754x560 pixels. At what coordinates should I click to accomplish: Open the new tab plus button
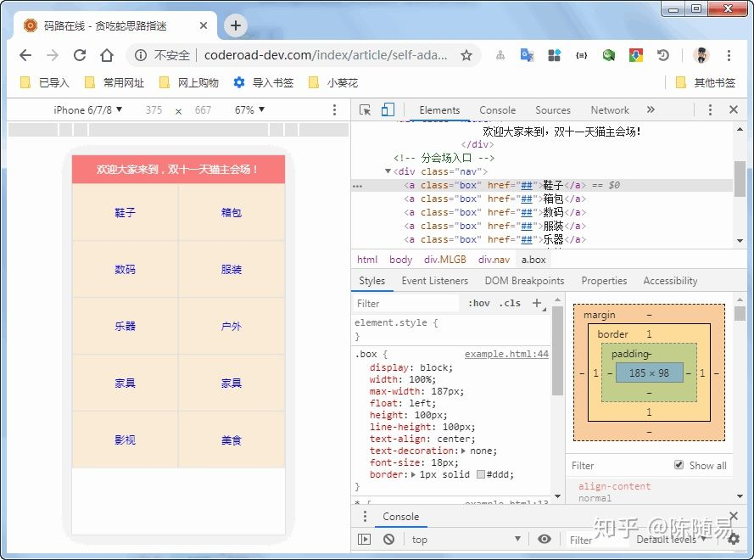pyautogui.click(x=235, y=25)
